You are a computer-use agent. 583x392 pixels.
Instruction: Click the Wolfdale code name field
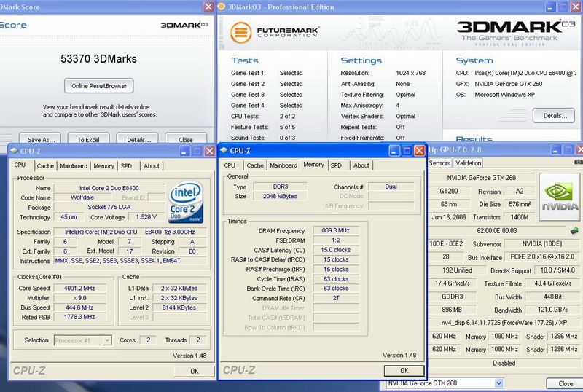click(x=82, y=197)
